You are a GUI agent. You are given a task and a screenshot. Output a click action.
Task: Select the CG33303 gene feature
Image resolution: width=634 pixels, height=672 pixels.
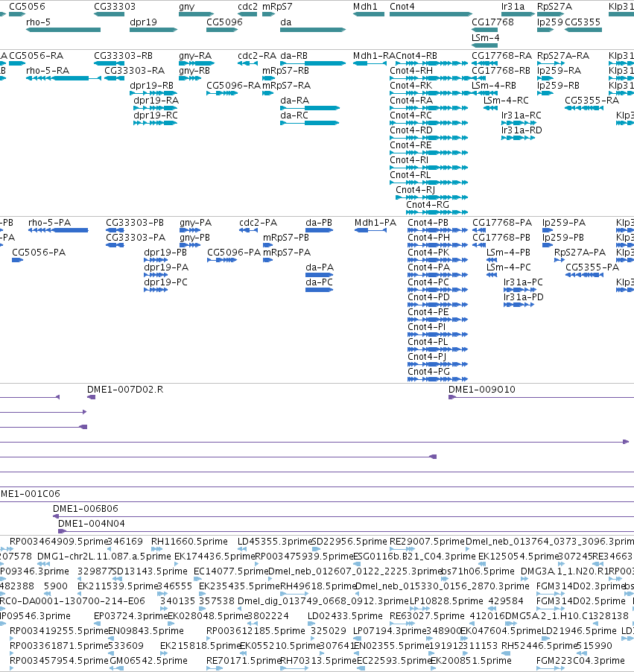(x=110, y=14)
